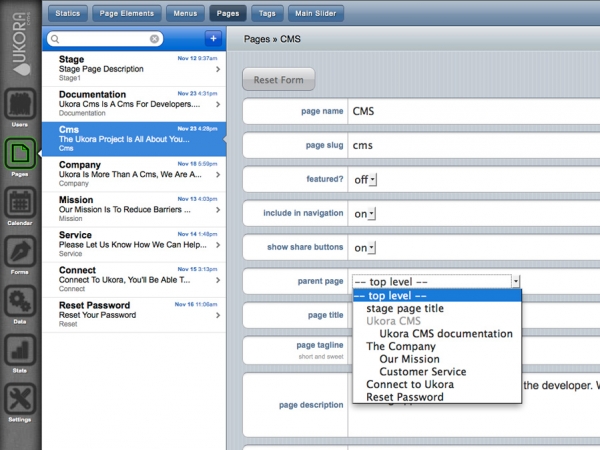Select the Cms page row
Screen dimensions: 600x450
(134, 139)
